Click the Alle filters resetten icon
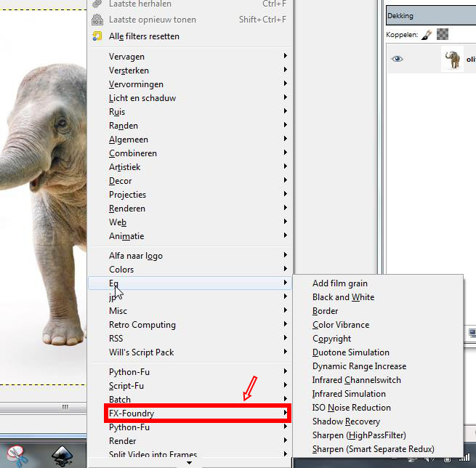Image resolution: width=476 pixels, height=468 pixels. point(97,36)
